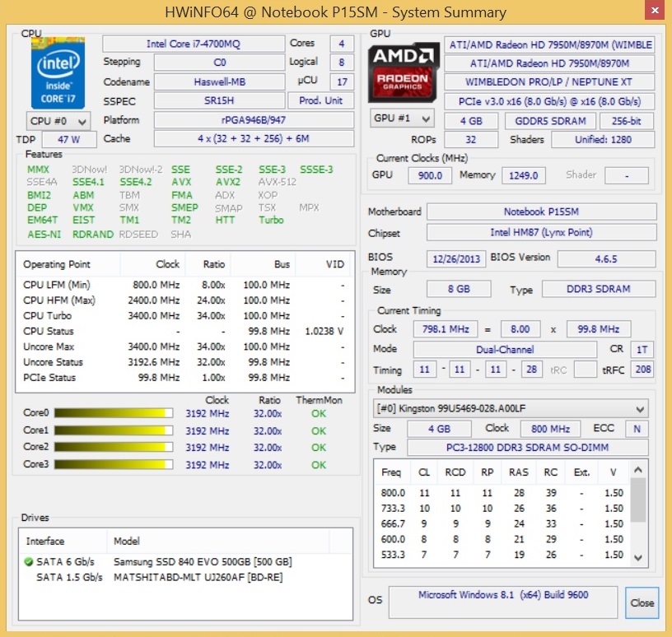Click the Interface column header in Drives

[63, 541]
